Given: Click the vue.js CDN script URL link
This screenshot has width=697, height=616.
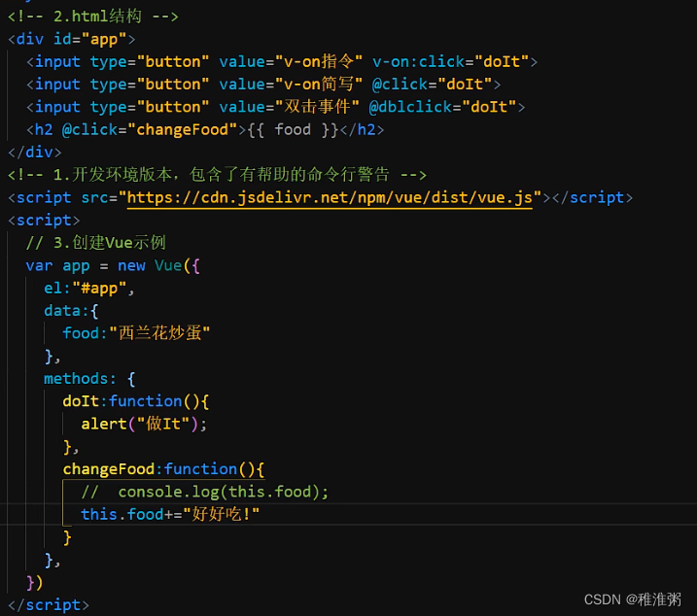Looking at the screenshot, I should pyautogui.click(x=330, y=197).
